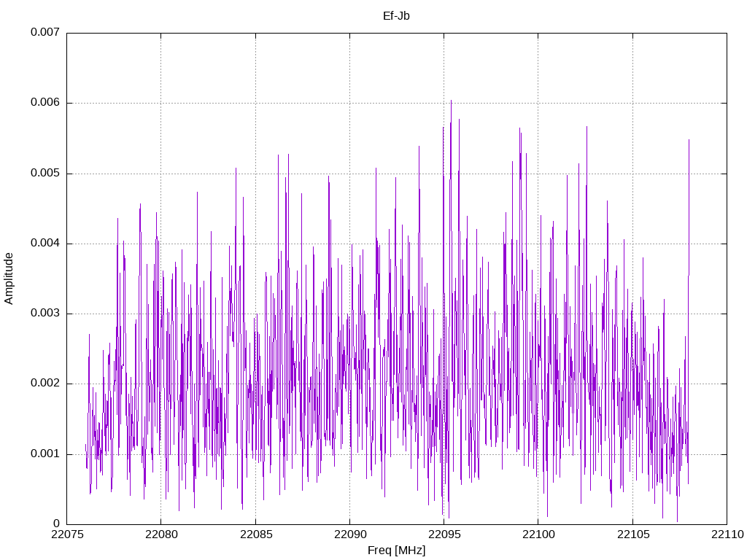Click the 22095 x-axis tick label
747x560 pixels.
click(x=444, y=534)
